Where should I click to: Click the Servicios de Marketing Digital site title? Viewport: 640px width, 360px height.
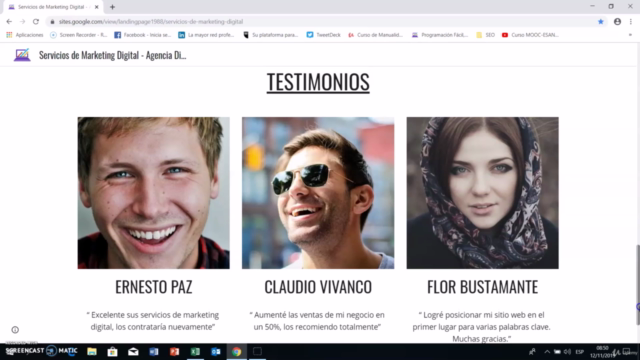[x=112, y=55]
